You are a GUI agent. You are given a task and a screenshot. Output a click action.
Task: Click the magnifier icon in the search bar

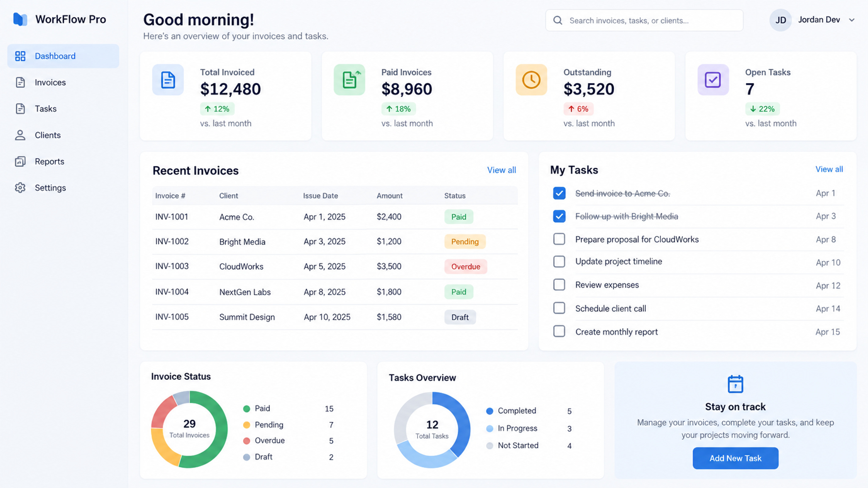[558, 20]
